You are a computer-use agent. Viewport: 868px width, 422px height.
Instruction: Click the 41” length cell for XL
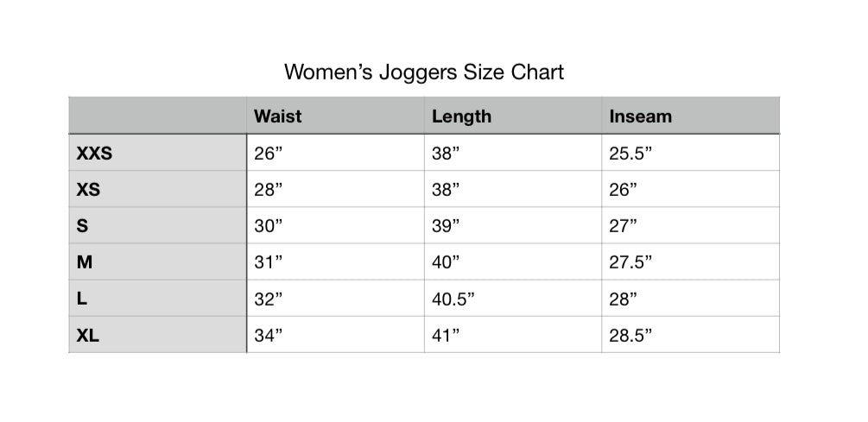click(446, 336)
